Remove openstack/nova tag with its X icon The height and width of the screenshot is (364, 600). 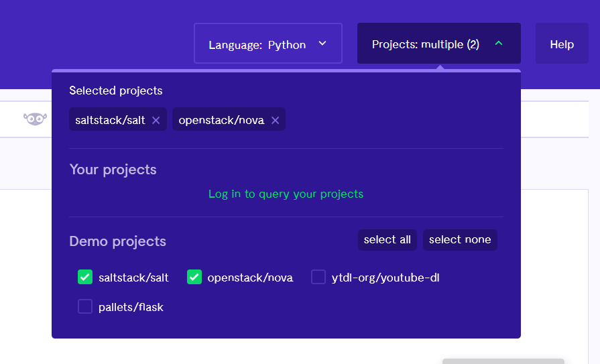(x=275, y=121)
